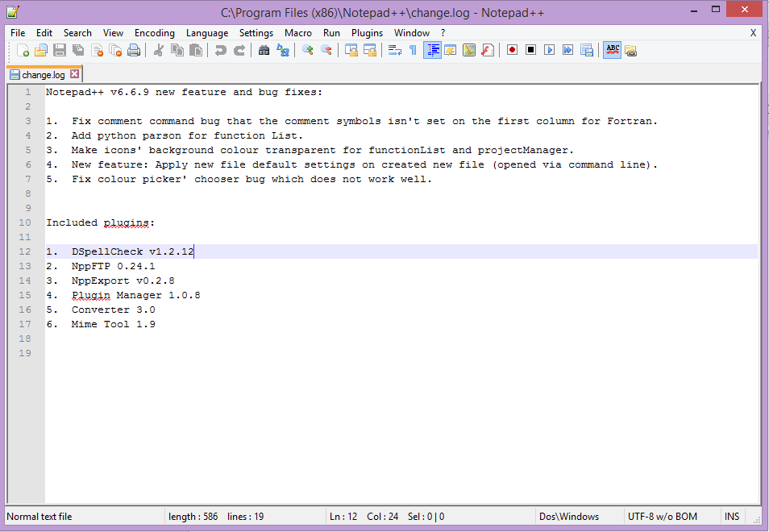This screenshot has height=532, width=769.
Task: Click on the 'Plugin Manager 1.0.8' line
Action: (x=136, y=295)
